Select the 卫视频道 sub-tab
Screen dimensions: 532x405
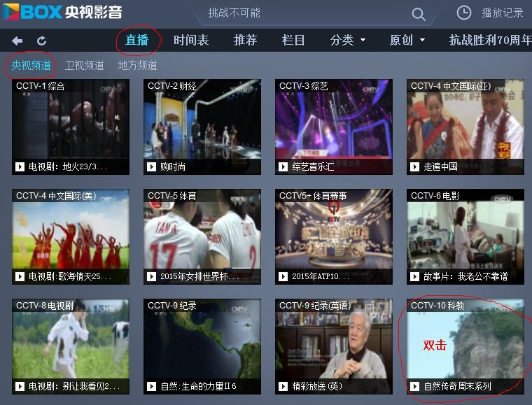85,65
